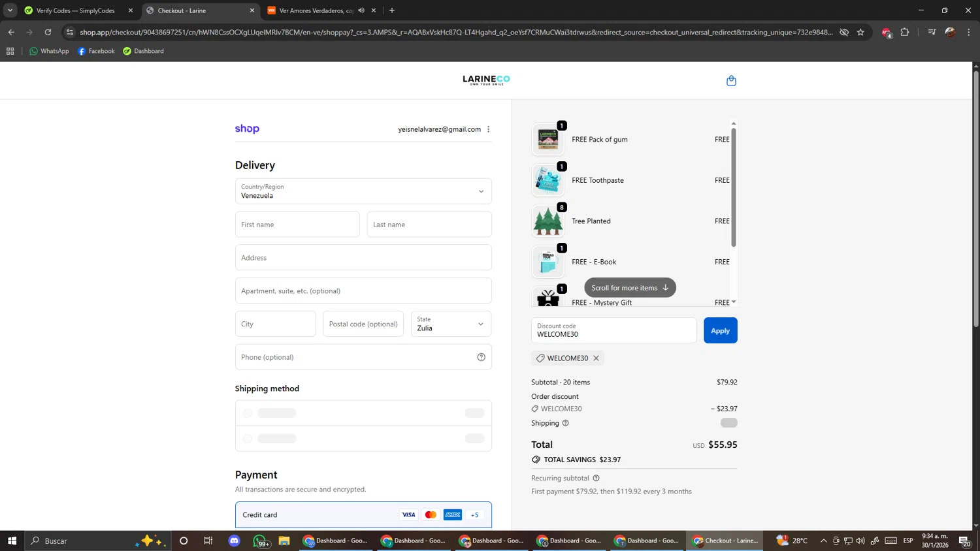The height and width of the screenshot is (551, 980).
Task: Click the FREE Pack of gum thumbnail
Action: point(547,139)
